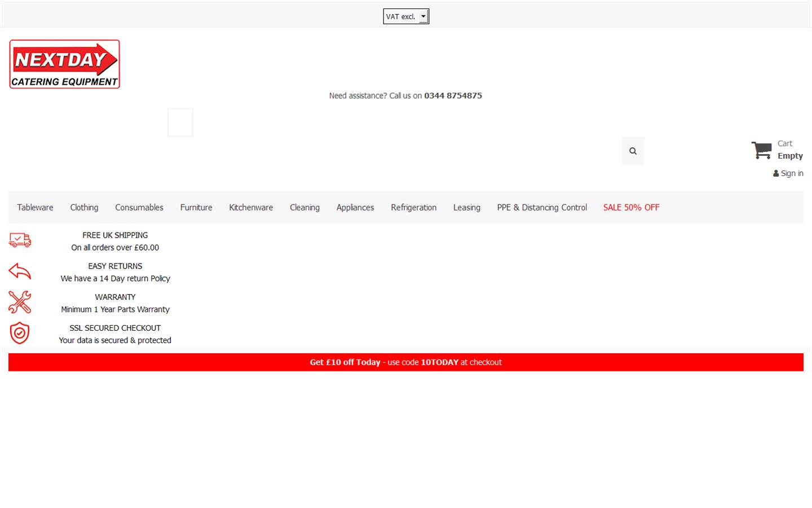Screen dimensions: 812x508
Task: Select the Kitchenware category
Action: 250,207
